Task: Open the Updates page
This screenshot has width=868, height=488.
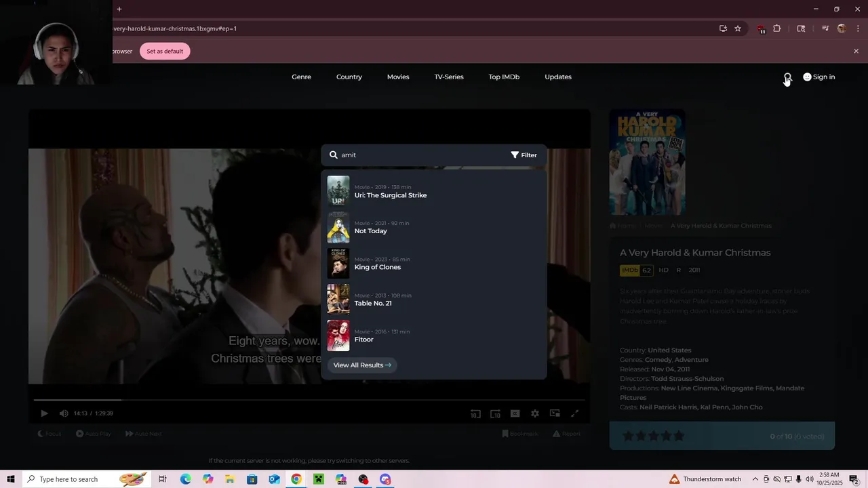Action: click(558, 77)
